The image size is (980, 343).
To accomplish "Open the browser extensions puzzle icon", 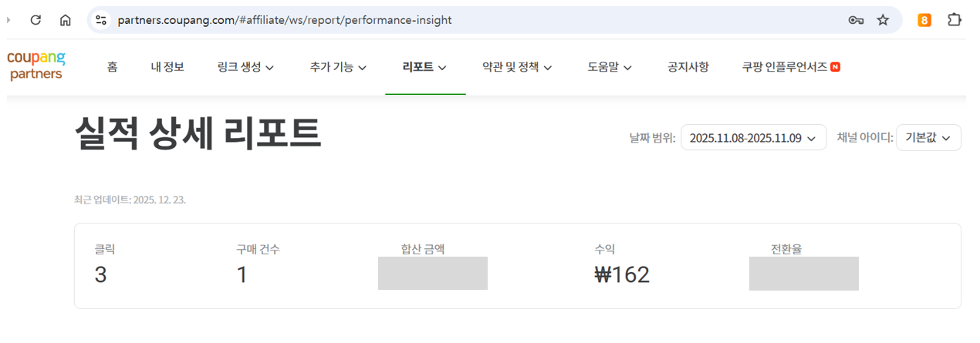I will click(954, 20).
